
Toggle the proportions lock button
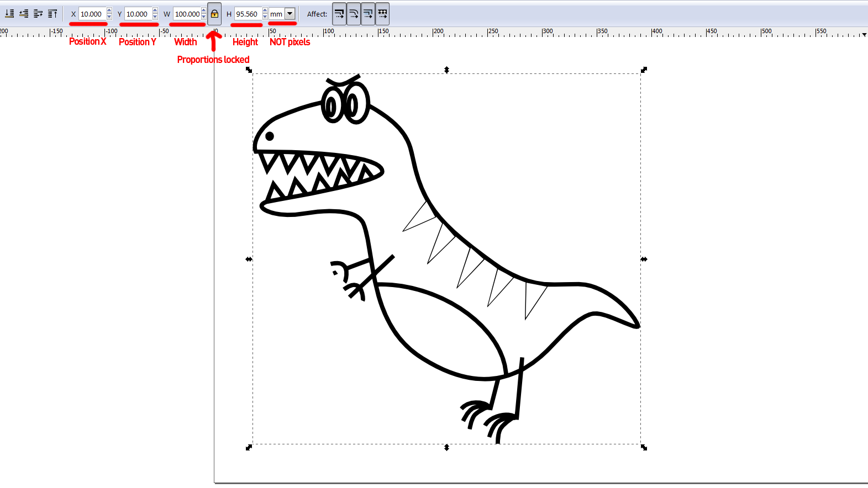click(x=214, y=14)
